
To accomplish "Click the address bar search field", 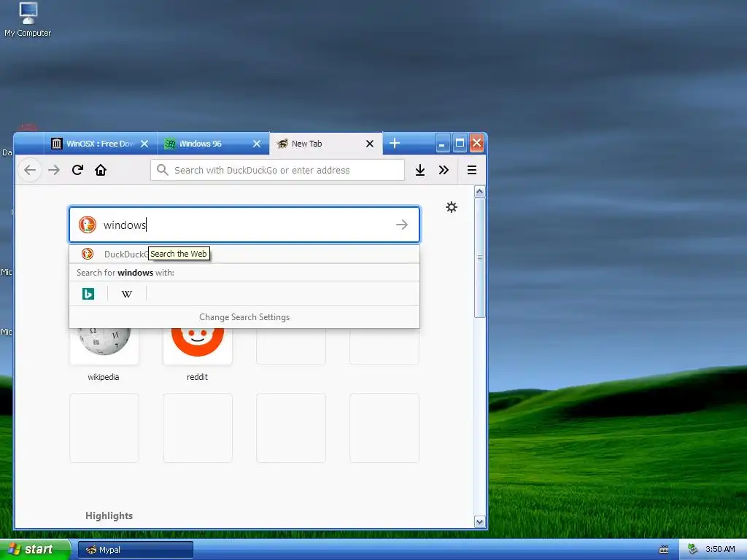I will [x=278, y=170].
